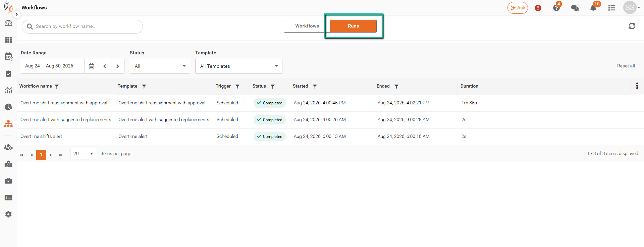Open the table column options kebab menu
The width and height of the screenshot is (644, 247).
tap(637, 86)
